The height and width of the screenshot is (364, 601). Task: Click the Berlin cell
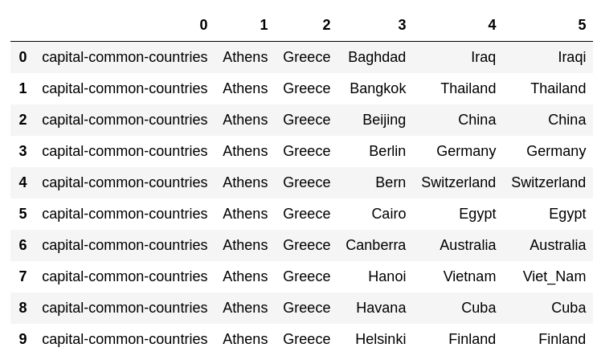click(x=387, y=151)
